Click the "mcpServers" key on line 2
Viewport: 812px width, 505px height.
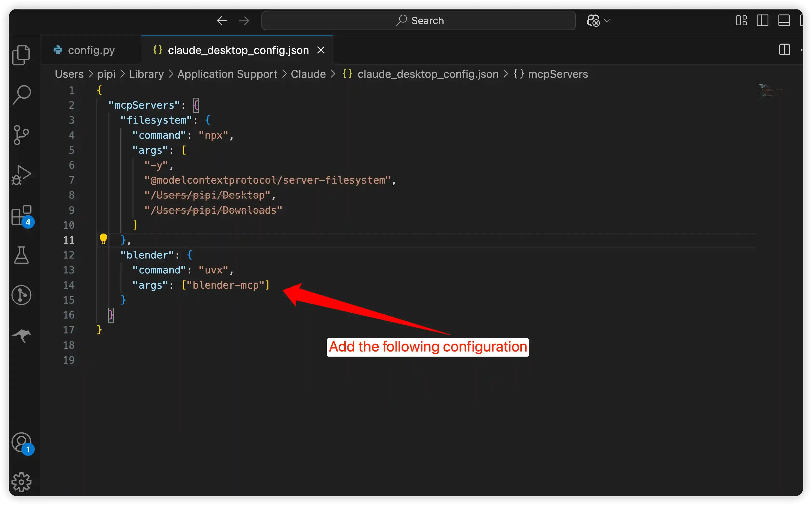click(x=144, y=105)
